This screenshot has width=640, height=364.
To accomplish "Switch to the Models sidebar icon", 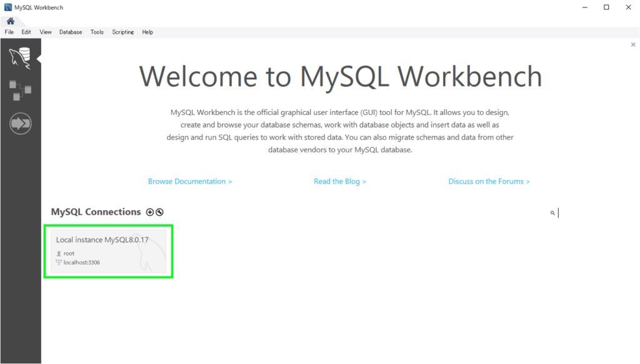I will pyautogui.click(x=21, y=91).
